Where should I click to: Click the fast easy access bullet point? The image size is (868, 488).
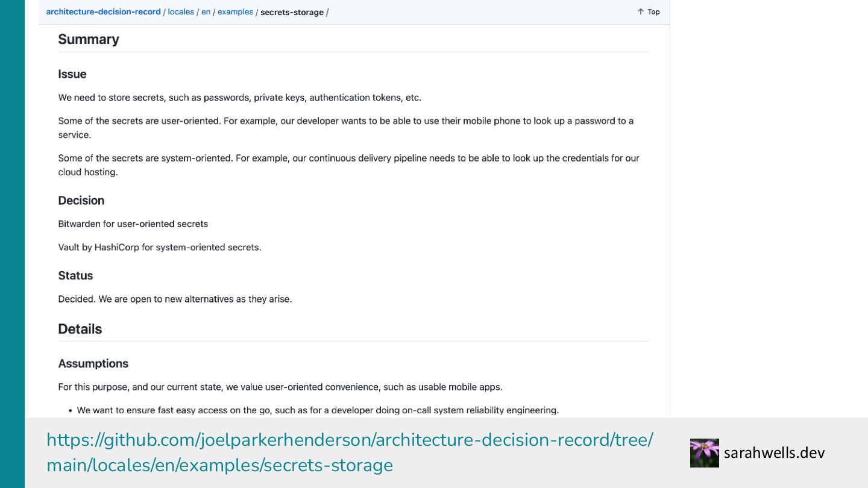[318, 410]
